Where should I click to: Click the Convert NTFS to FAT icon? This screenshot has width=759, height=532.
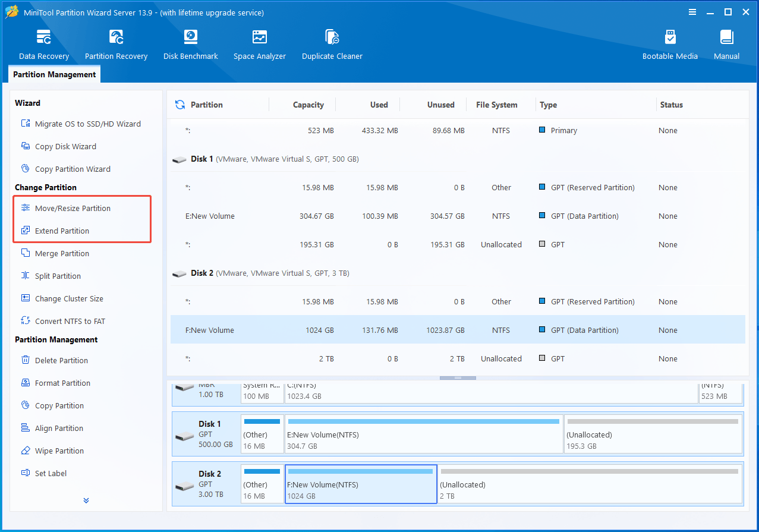point(26,321)
